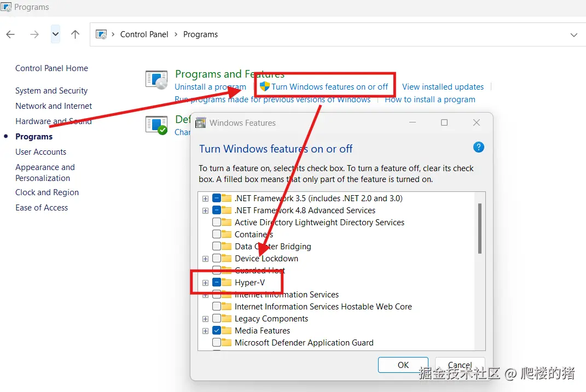This screenshot has height=392, width=586.
Task: Click the shield icon beside Turn Windows features
Action: (265, 86)
